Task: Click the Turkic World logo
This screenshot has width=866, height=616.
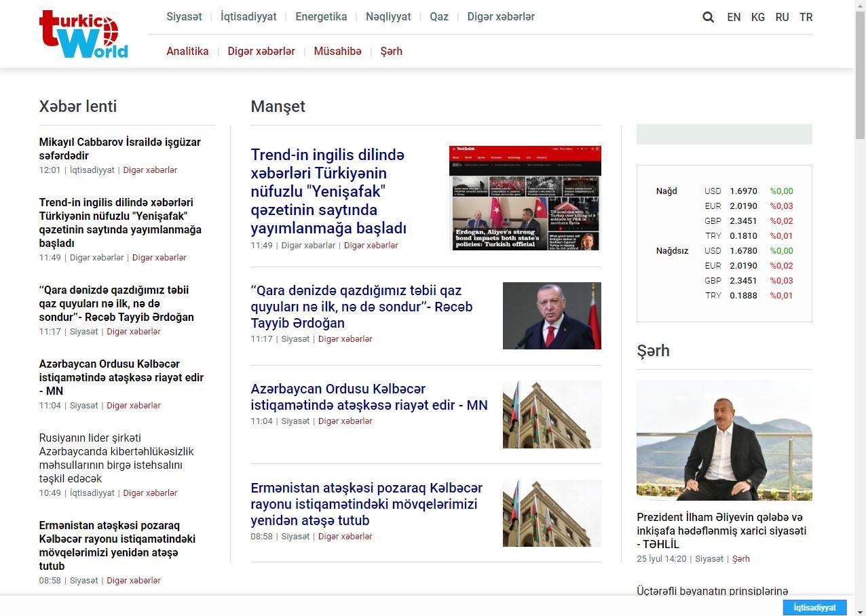Action: tap(84, 34)
